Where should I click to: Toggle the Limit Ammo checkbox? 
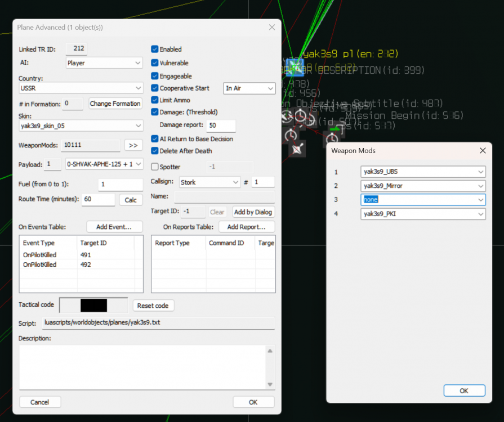(155, 100)
